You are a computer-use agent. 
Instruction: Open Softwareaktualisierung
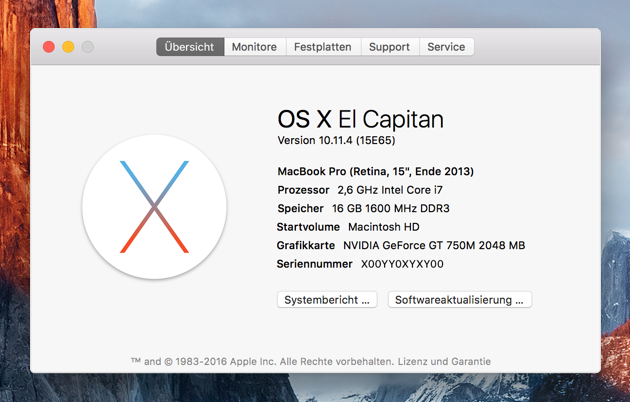click(x=460, y=300)
